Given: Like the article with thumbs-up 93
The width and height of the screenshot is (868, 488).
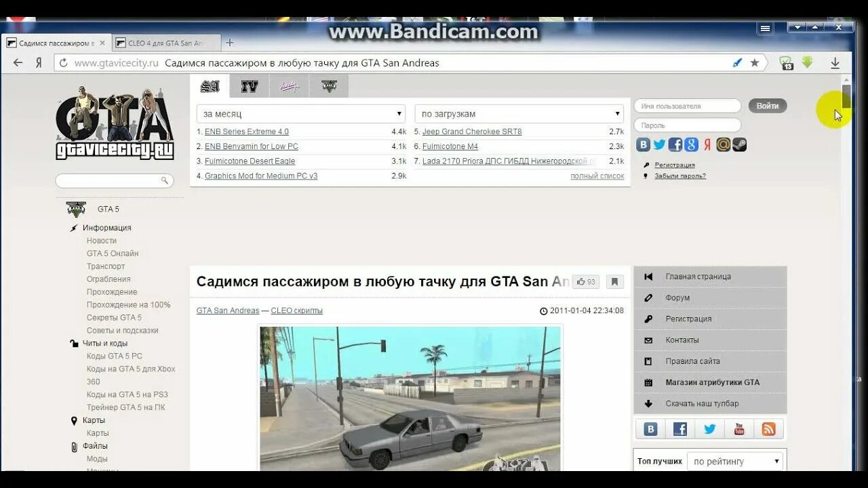Looking at the screenshot, I should pyautogui.click(x=586, y=282).
